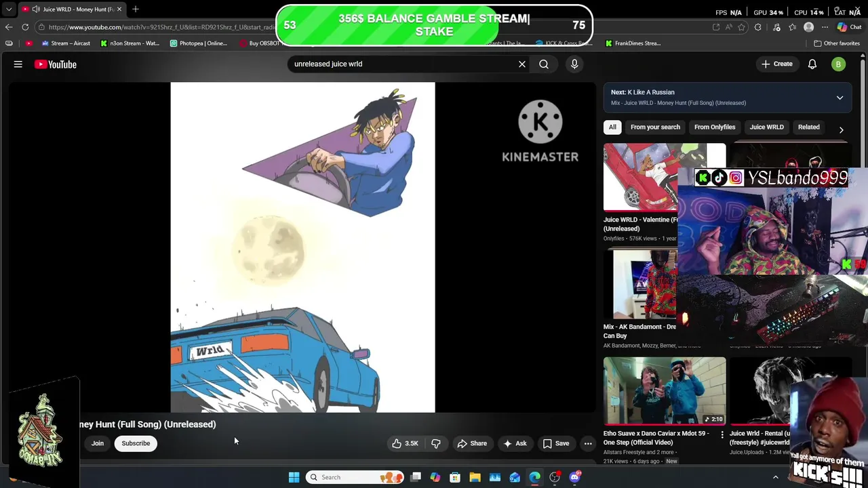Image resolution: width=868 pixels, height=488 pixels.
Task: Save video to a playlist
Action: pyautogui.click(x=556, y=443)
